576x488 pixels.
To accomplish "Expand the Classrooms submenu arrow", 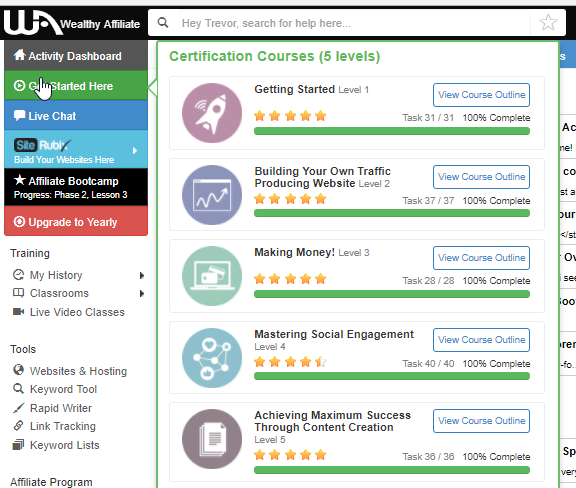I will pyautogui.click(x=142, y=293).
